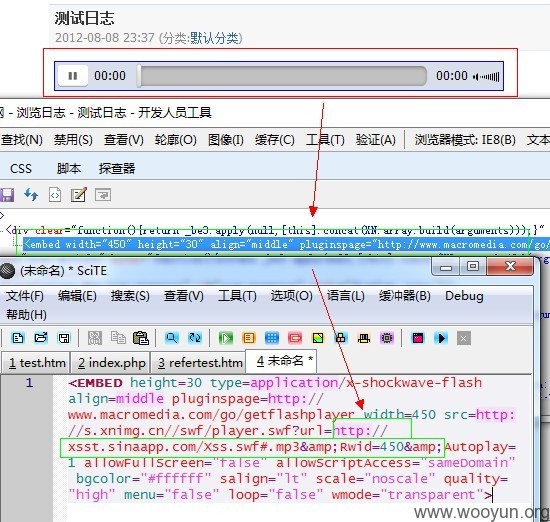Switch to the 1 test.htm tab

point(36,362)
